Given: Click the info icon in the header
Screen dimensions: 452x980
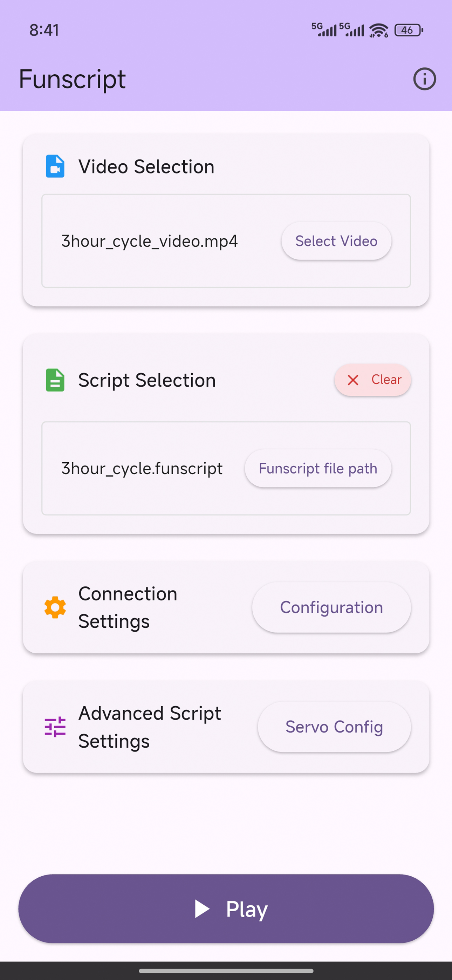Looking at the screenshot, I should 424,79.
